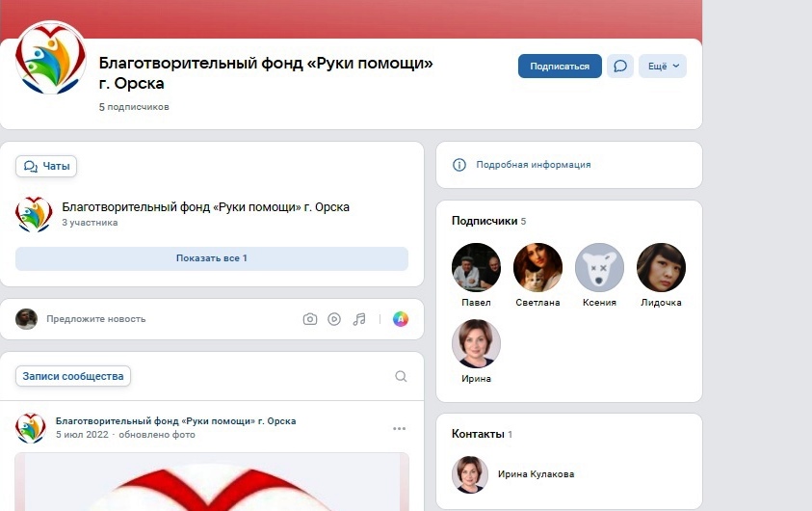Click Показать все 1 button

click(x=212, y=258)
